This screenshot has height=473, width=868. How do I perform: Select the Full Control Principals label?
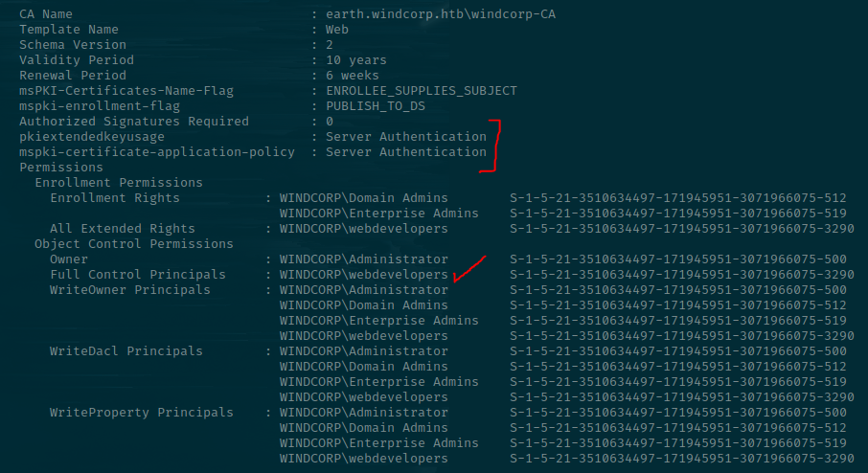click(x=138, y=275)
